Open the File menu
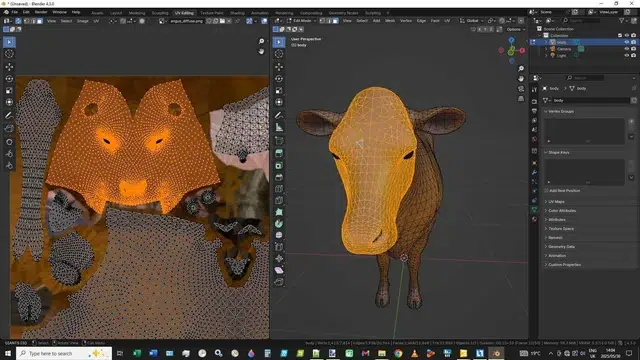The height and width of the screenshot is (360, 640). point(15,12)
